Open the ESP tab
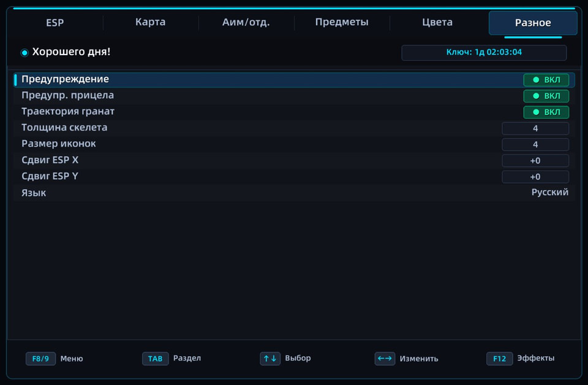The height and width of the screenshot is (385, 588). [55, 23]
